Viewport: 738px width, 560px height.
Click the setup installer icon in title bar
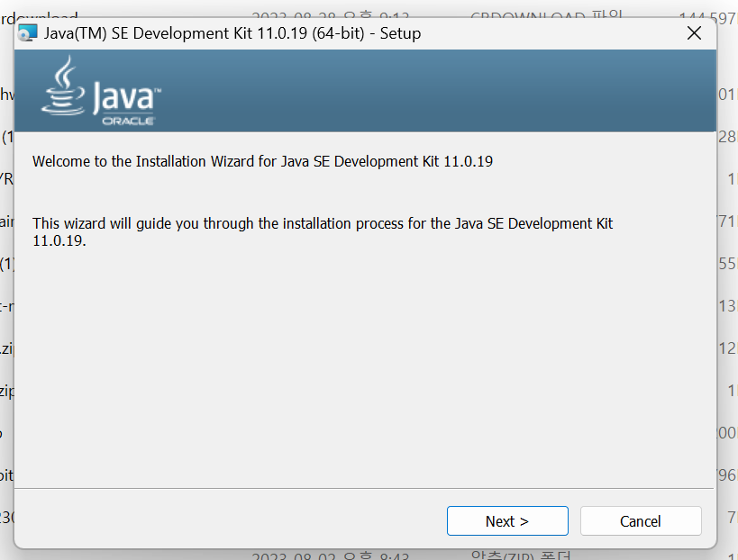click(x=27, y=33)
